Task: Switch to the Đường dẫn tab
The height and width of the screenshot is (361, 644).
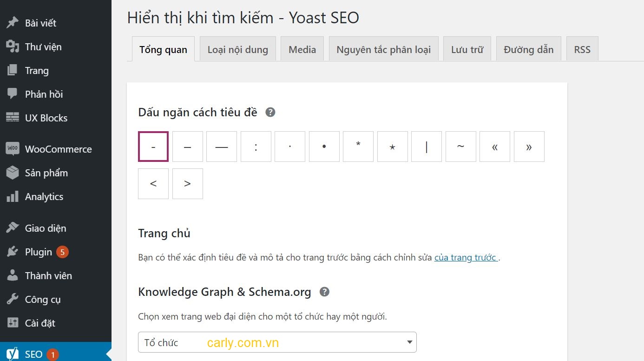Action: [529, 49]
